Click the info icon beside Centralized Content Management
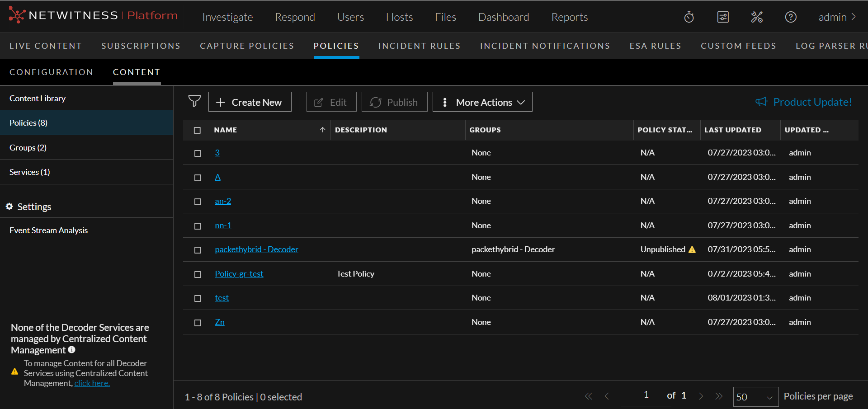868x409 pixels. [x=71, y=350]
